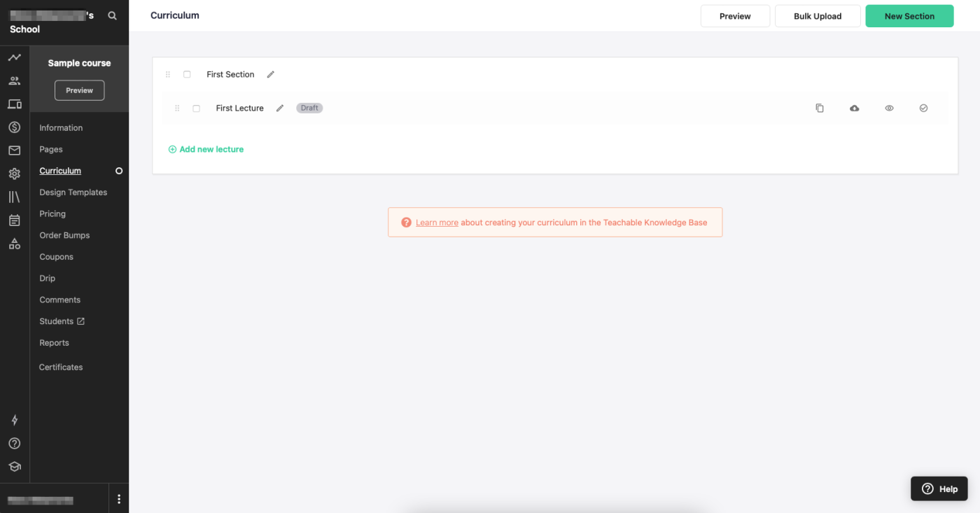Open the three-dot account menu

click(119, 499)
